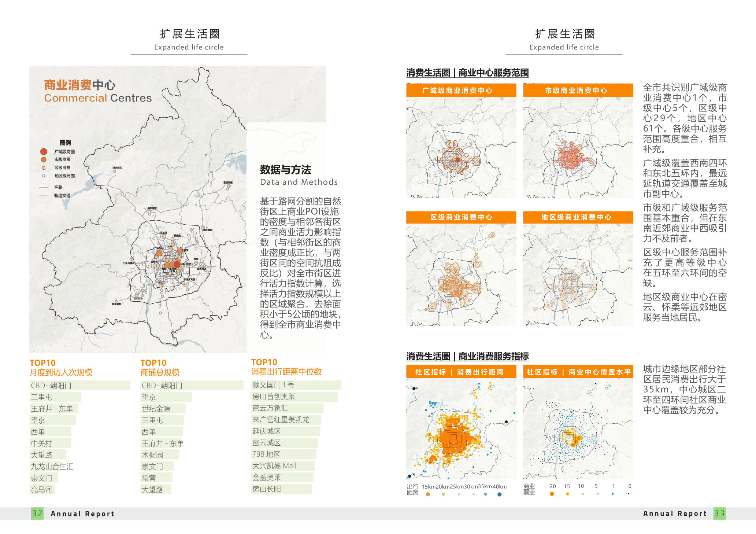Click the 顺义国门1号 bar in travel distance list

pyautogui.click(x=296, y=385)
